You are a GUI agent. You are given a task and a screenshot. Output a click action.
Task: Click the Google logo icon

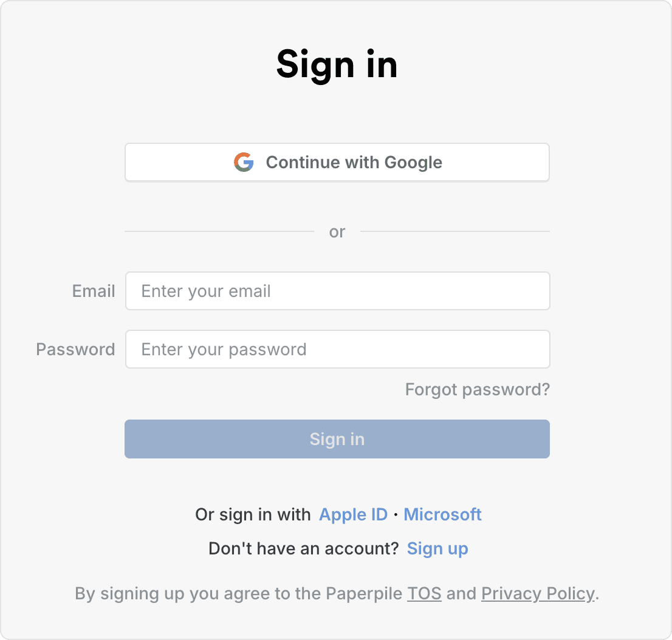pos(244,162)
